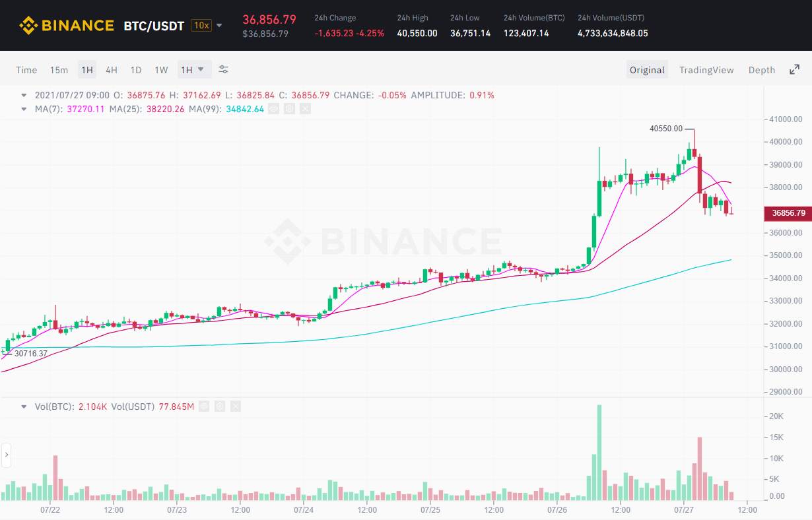812x520 pixels.
Task: Click the 20K volume axis label
Action: (x=776, y=416)
